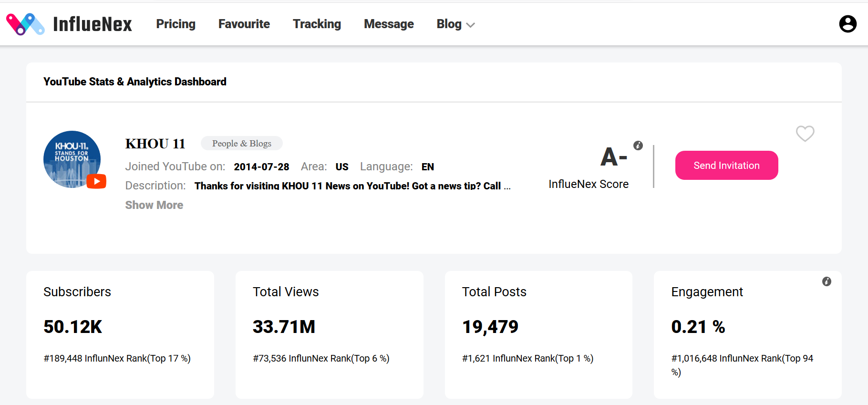Image resolution: width=868 pixels, height=405 pixels.
Task: Expand the Blog dropdown menu
Action: [x=455, y=24]
